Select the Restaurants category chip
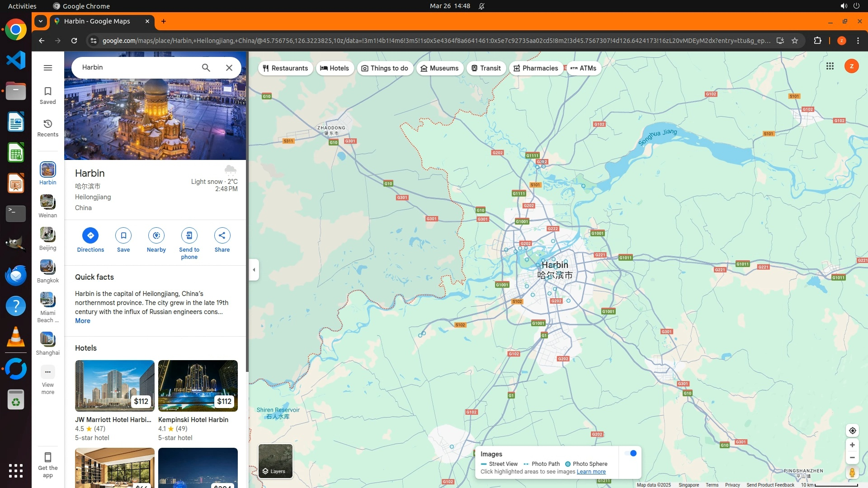Screen dimensions: 868x488 (x=286, y=68)
